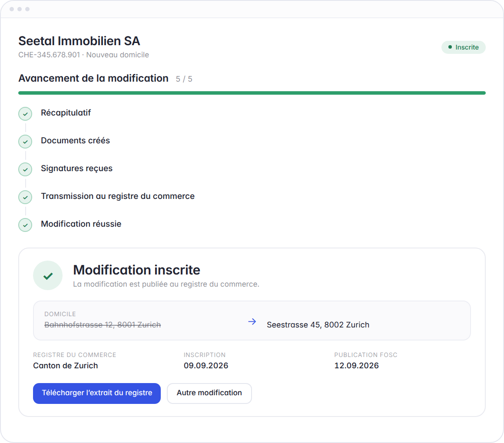The height and width of the screenshot is (443, 504).
Task: Select the Signatures reçues step label
Action: coord(76,169)
